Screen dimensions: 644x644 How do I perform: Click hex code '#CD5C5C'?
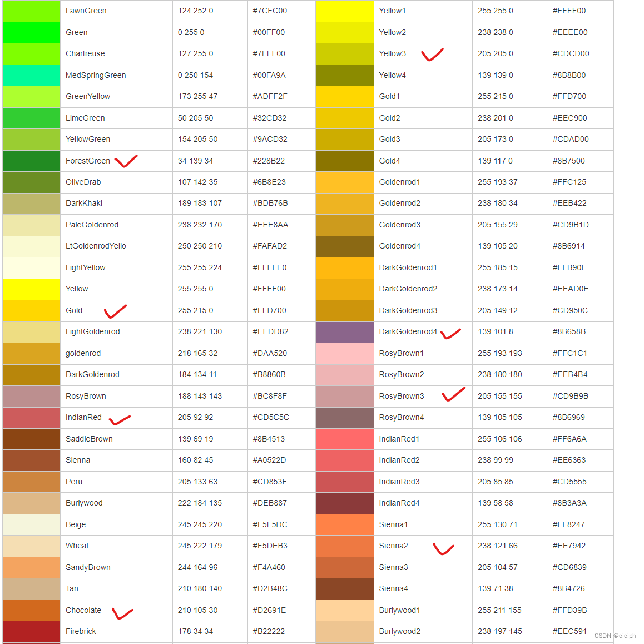271,417
